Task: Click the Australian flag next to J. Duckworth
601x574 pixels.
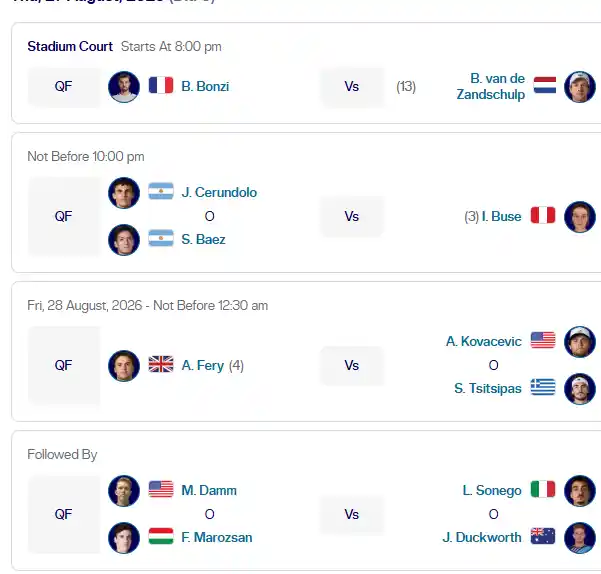Action: pyautogui.click(x=543, y=536)
